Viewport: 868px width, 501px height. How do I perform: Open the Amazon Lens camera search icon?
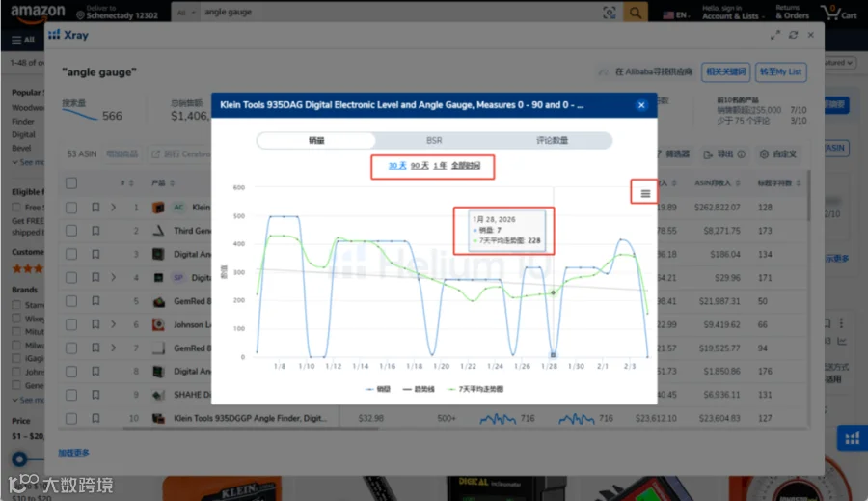click(609, 13)
